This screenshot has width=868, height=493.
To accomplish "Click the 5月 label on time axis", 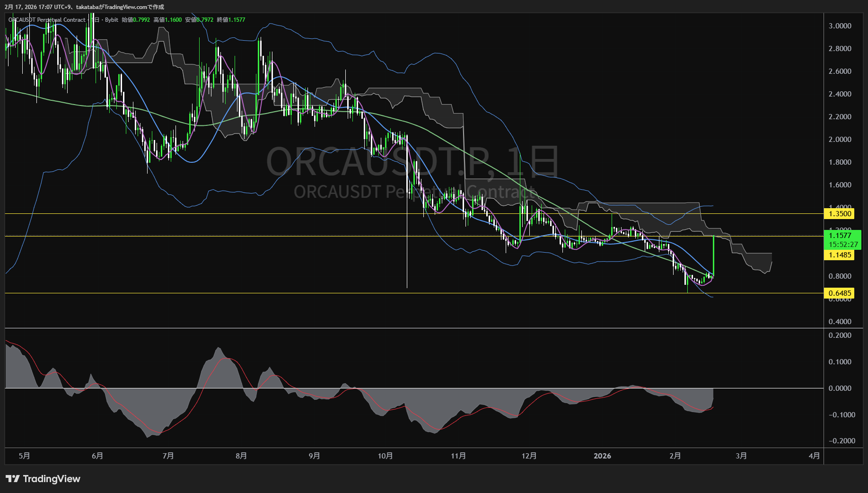I will [x=24, y=456].
